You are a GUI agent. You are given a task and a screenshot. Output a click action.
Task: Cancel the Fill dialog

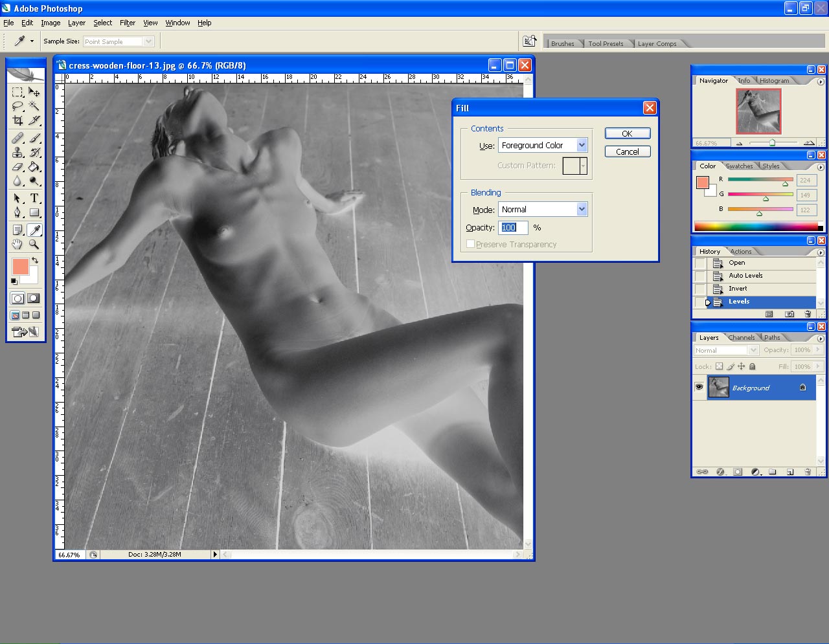coord(627,151)
